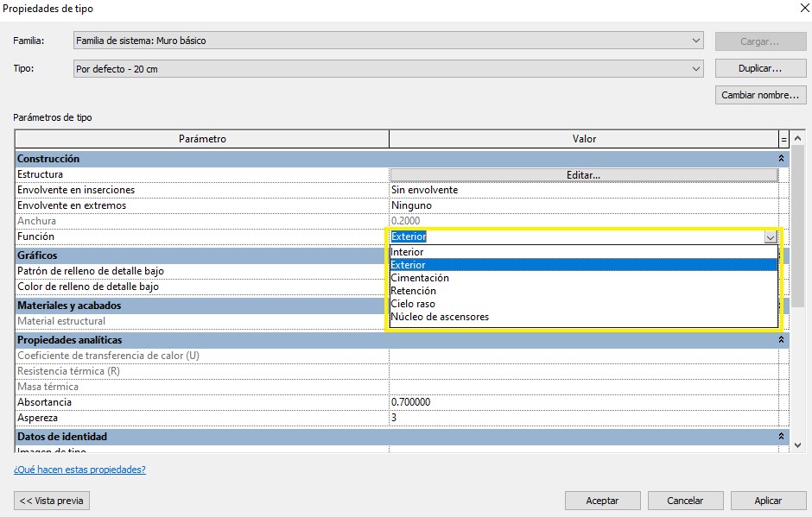Open the Familia dropdown list
Screen dimensions: 812x517
click(696, 41)
